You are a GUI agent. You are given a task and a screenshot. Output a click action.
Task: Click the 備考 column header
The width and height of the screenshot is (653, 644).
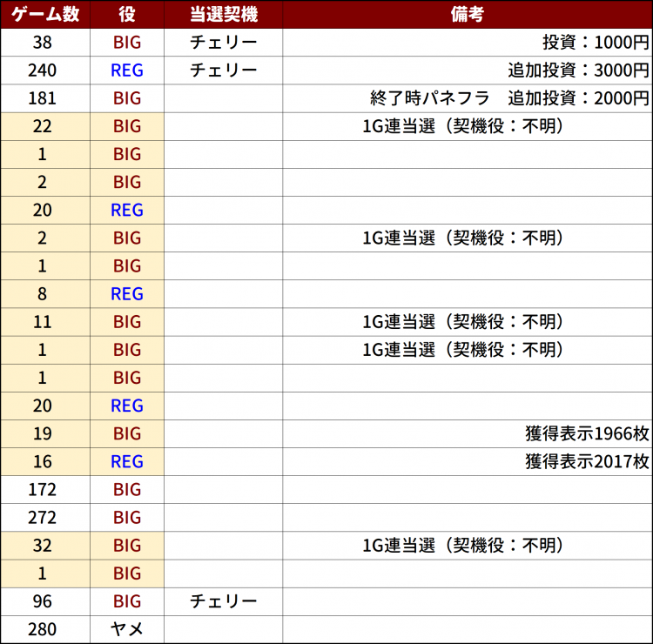coord(468,14)
